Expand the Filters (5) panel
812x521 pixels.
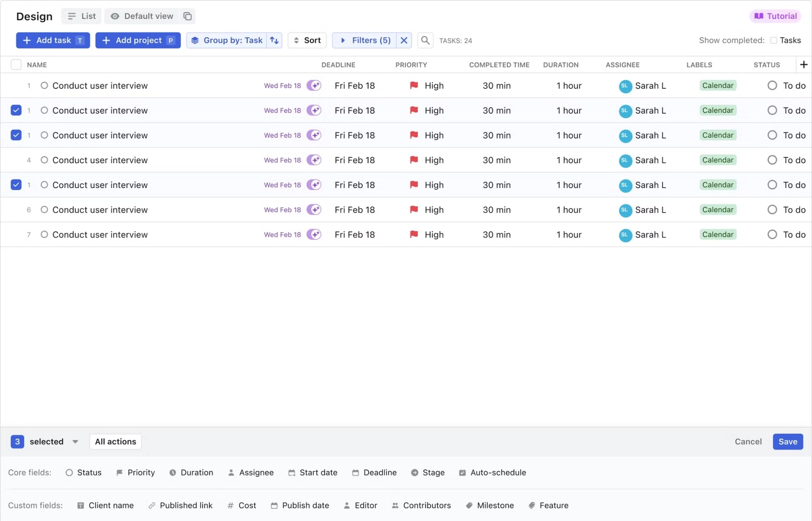click(365, 40)
